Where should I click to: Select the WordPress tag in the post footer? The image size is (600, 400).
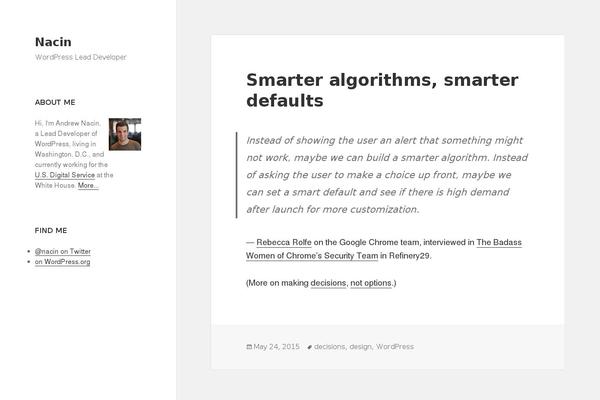pos(395,347)
